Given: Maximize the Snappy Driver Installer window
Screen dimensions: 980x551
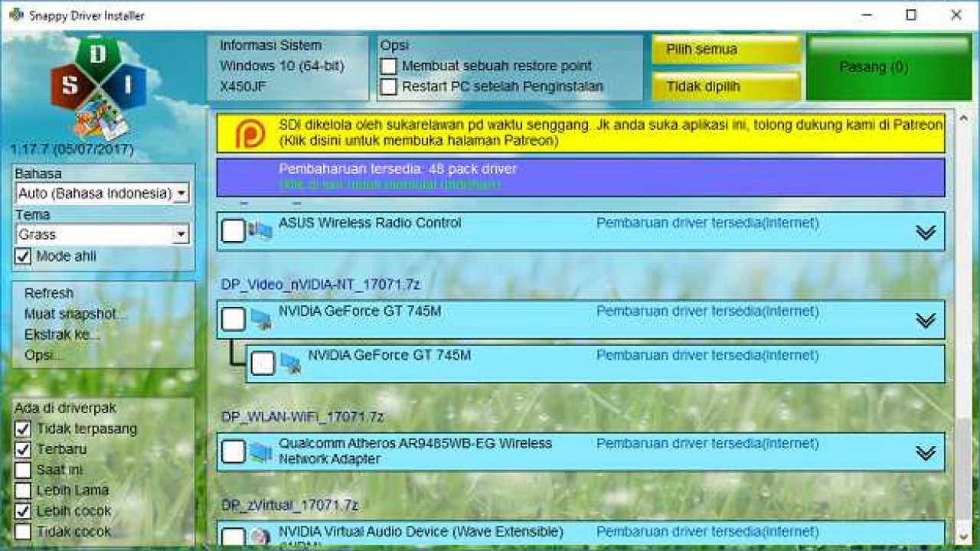Looking at the screenshot, I should click(911, 15).
